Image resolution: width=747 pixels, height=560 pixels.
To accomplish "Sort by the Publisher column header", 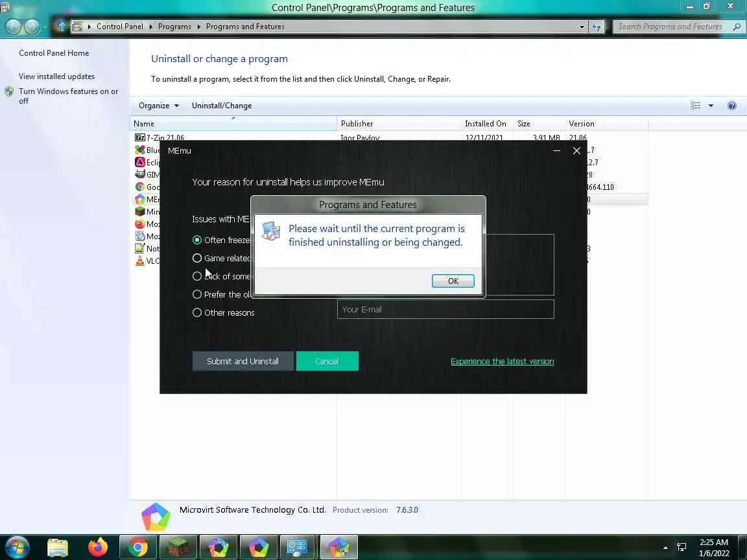I will [x=399, y=124].
